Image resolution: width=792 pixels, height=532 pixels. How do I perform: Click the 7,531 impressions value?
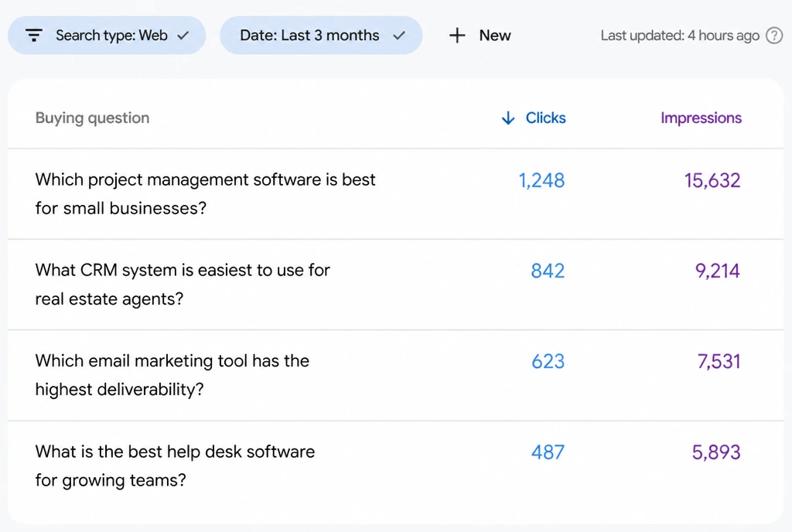pos(719,361)
